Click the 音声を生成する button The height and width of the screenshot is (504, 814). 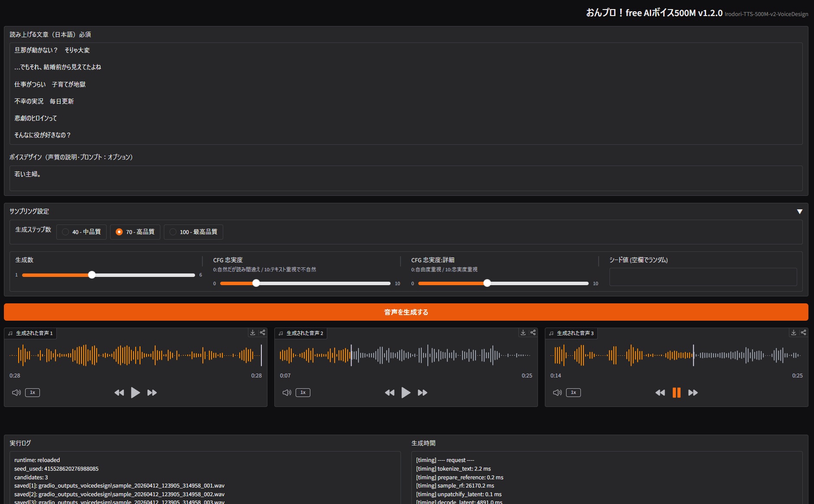click(406, 312)
